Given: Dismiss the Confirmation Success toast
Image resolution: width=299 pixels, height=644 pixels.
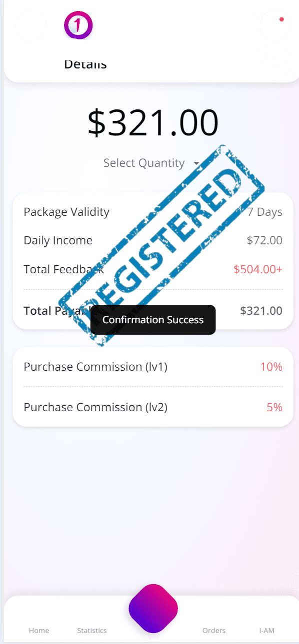Looking at the screenshot, I should click(x=153, y=320).
